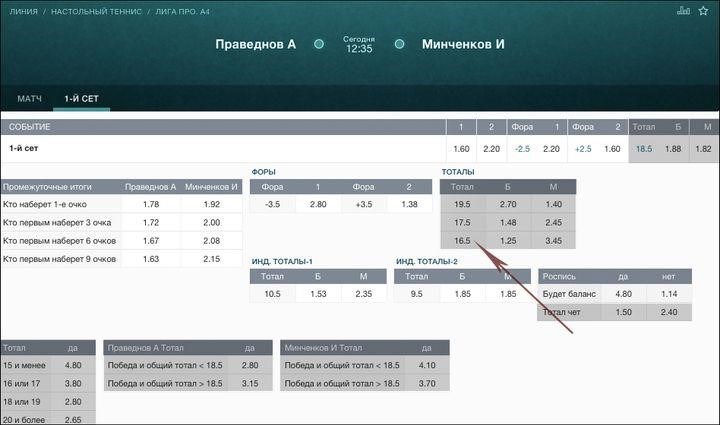Choose total 18.5 over odds 1.88
The width and height of the screenshot is (720, 425).
coord(673,149)
